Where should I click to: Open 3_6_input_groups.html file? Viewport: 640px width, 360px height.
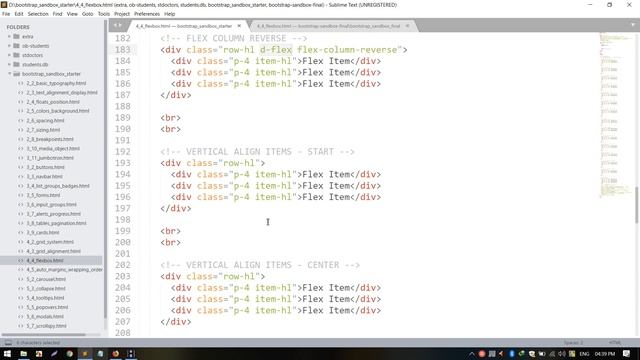(x=51, y=204)
